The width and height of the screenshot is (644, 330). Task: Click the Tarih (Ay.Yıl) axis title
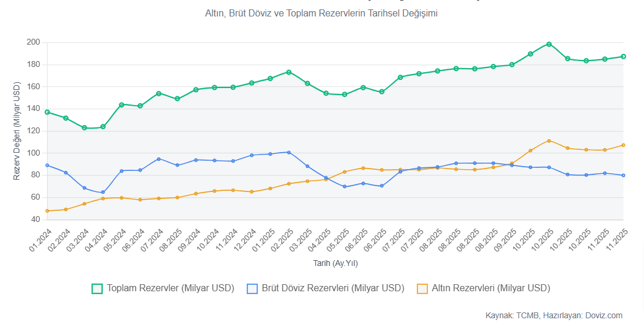335,264
